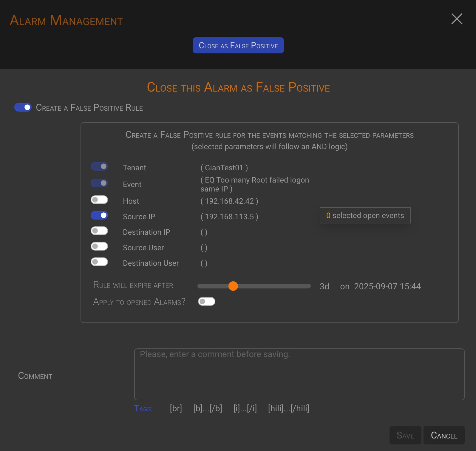Click the selected open events box
The image size is (476, 451).
click(365, 215)
